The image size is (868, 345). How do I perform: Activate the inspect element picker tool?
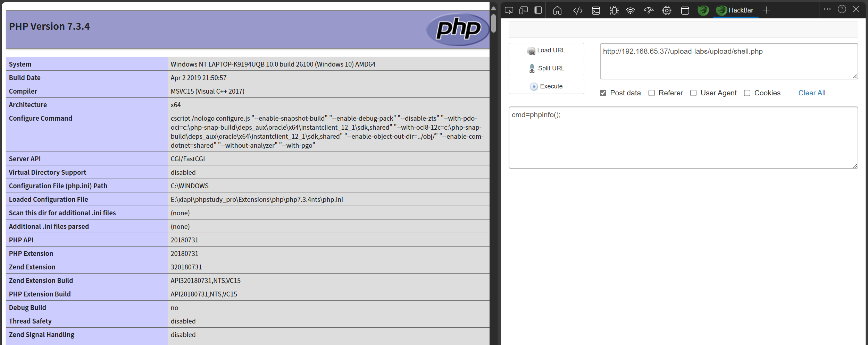pos(509,10)
